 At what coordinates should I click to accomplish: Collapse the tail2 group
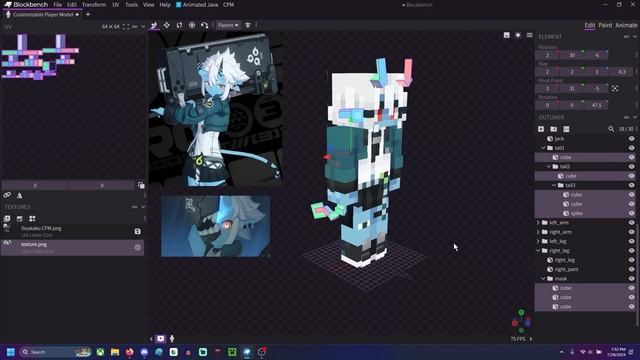coord(549,167)
